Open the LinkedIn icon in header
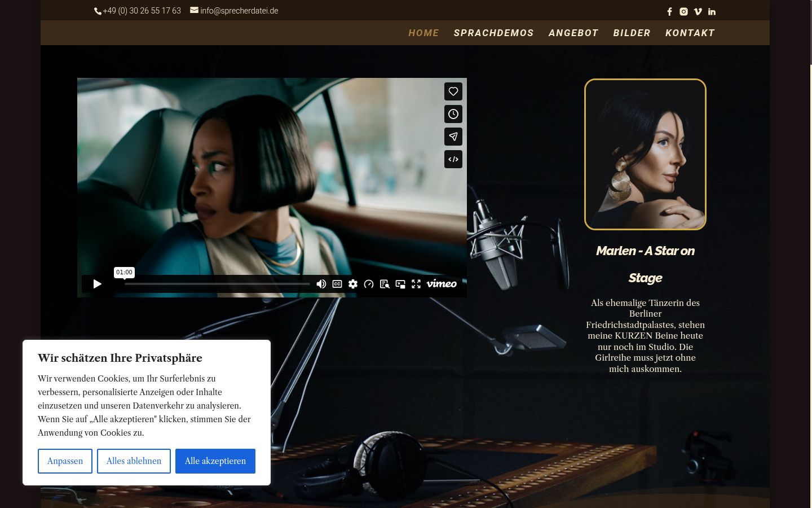Screen dimensions: 812x508 tap(712, 11)
